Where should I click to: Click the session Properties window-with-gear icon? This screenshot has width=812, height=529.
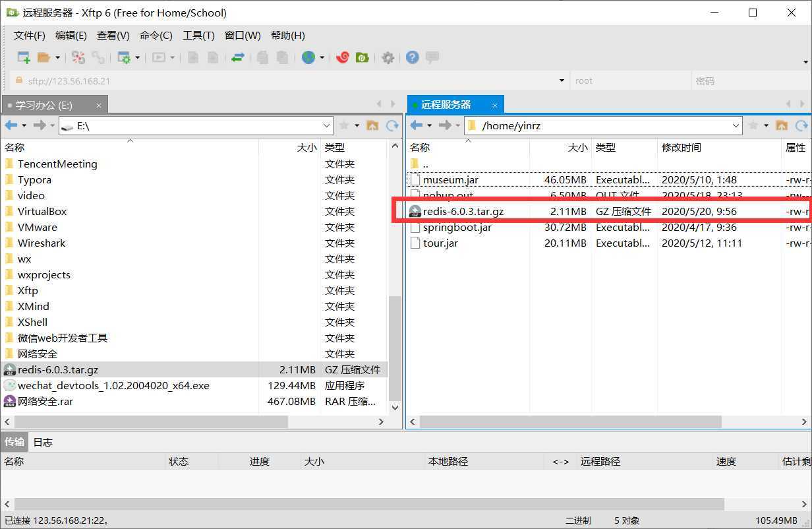click(x=124, y=57)
